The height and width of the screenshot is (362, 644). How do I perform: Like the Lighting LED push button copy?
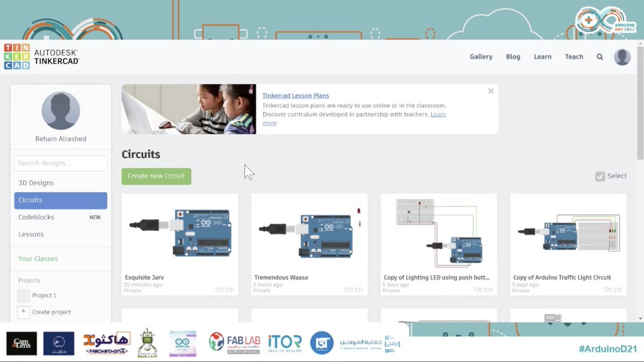click(477, 290)
